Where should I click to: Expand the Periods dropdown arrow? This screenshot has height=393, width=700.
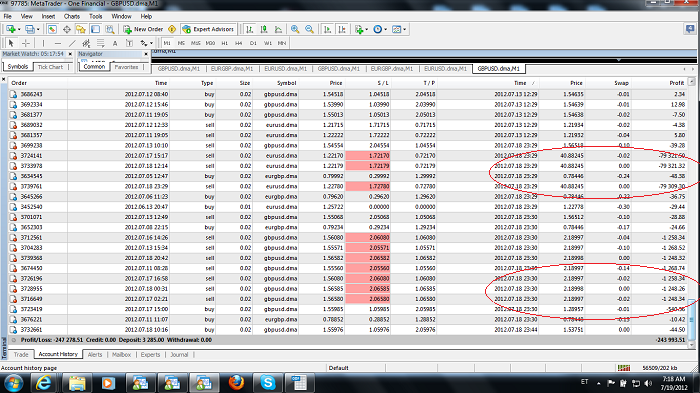(x=385, y=29)
